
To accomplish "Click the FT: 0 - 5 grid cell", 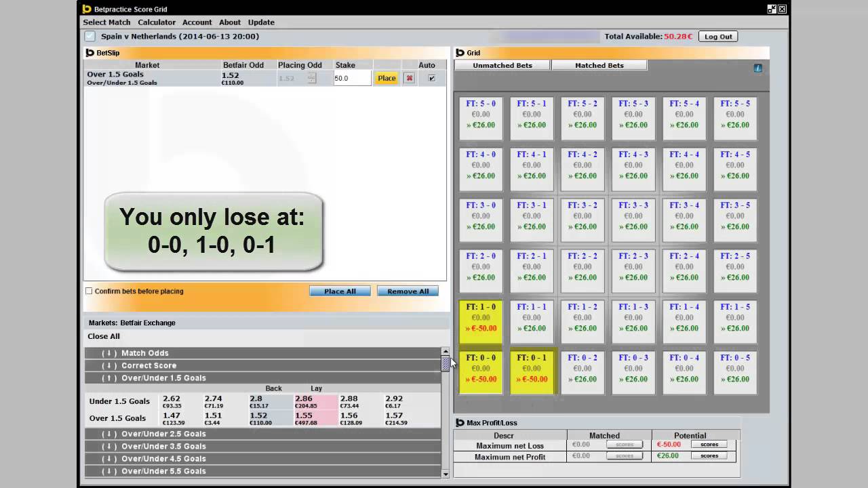I will 735,373.
